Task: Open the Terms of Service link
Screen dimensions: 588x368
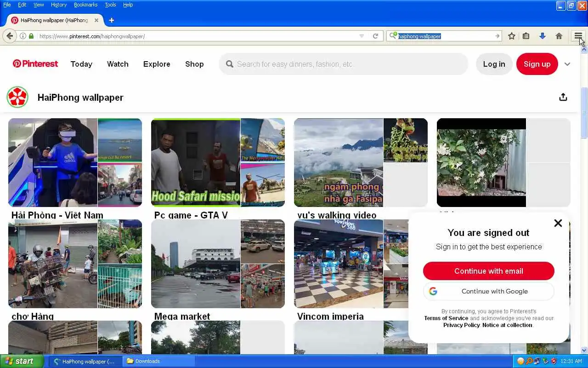Action: click(446, 318)
